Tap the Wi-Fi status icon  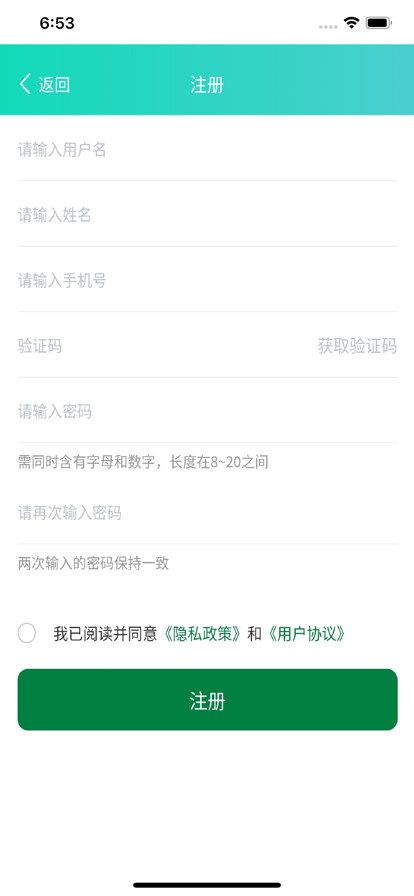[351, 23]
